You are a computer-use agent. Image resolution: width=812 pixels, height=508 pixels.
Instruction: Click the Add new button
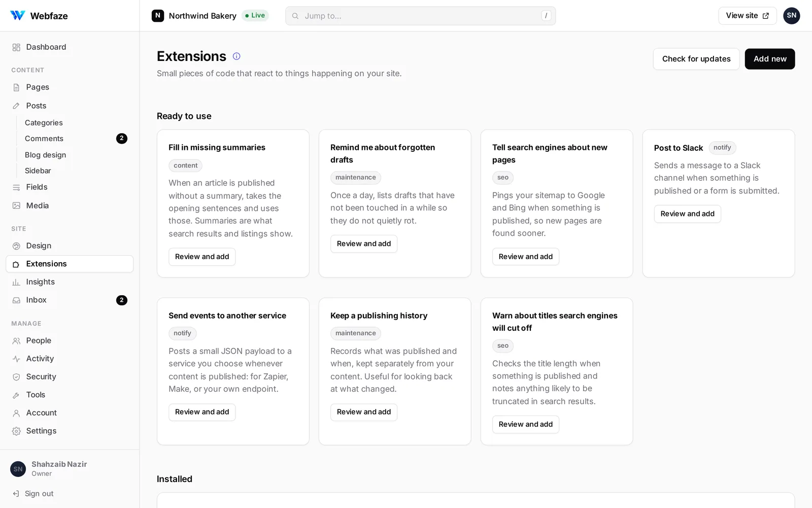coord(770,59)
